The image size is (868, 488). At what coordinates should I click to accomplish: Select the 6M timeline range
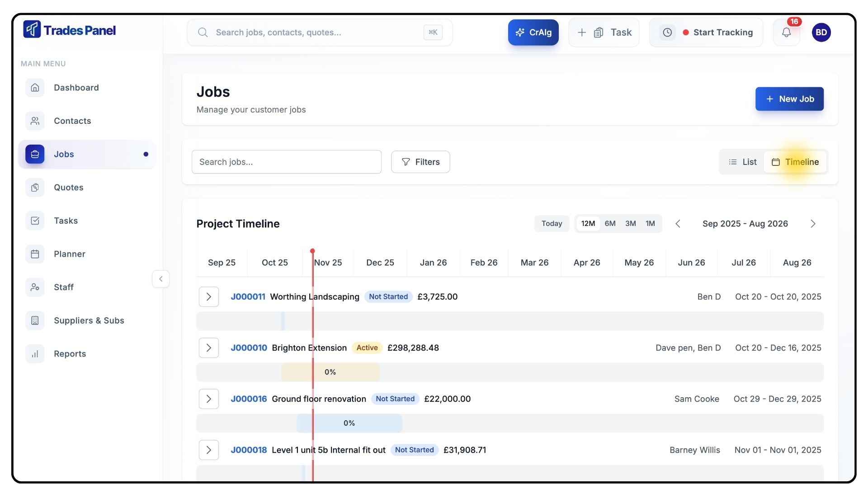pyautogui.click(x=610, y=224)
